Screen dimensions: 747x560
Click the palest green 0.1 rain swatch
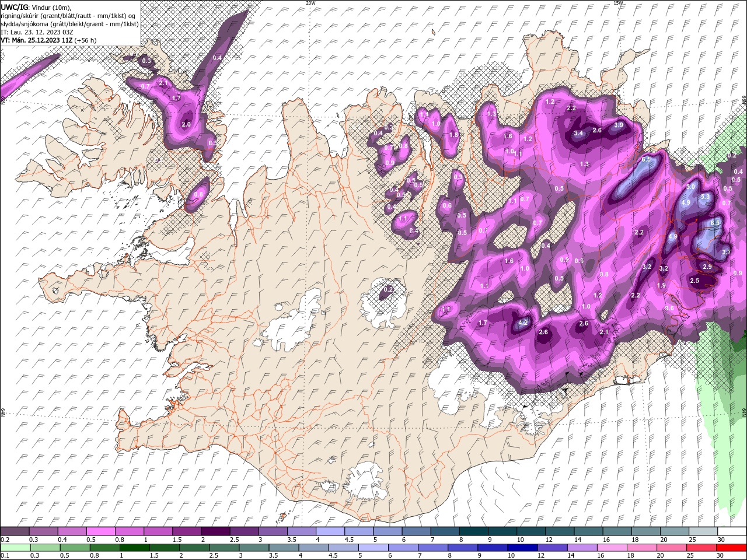15,548
